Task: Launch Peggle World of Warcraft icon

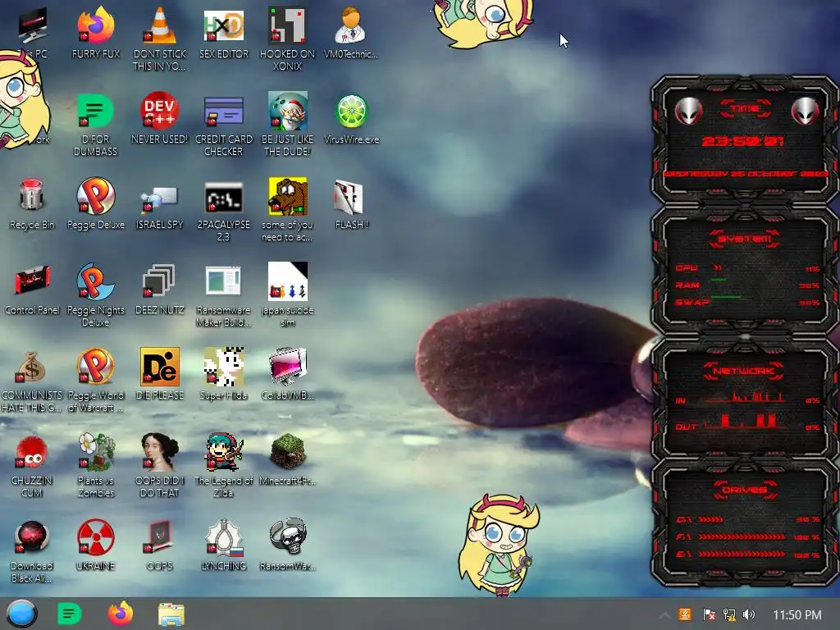Action: [96, 367]
